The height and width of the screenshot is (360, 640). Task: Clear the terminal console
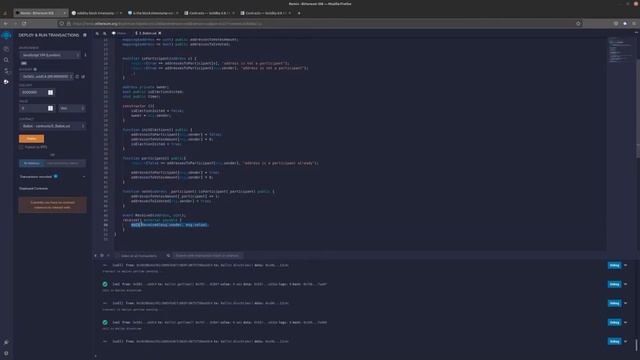(x=102, y=256)
